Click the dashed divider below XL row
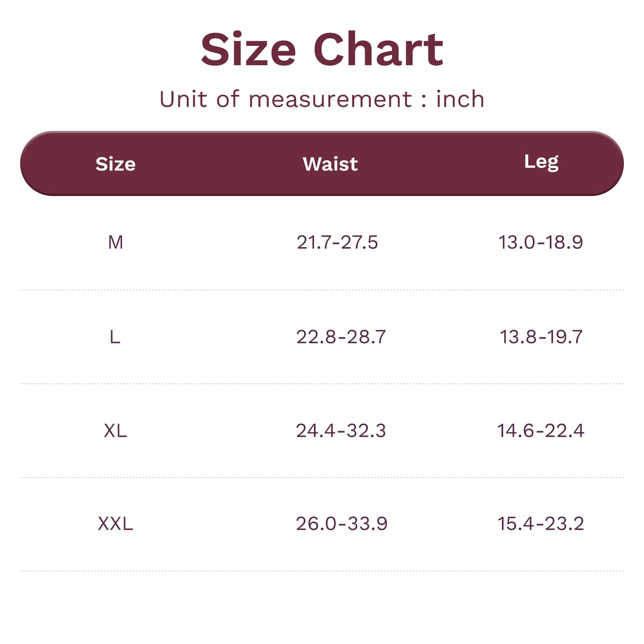Image resolution: width=644 pixels, height=644 pixels. click(x=322, y=478)
